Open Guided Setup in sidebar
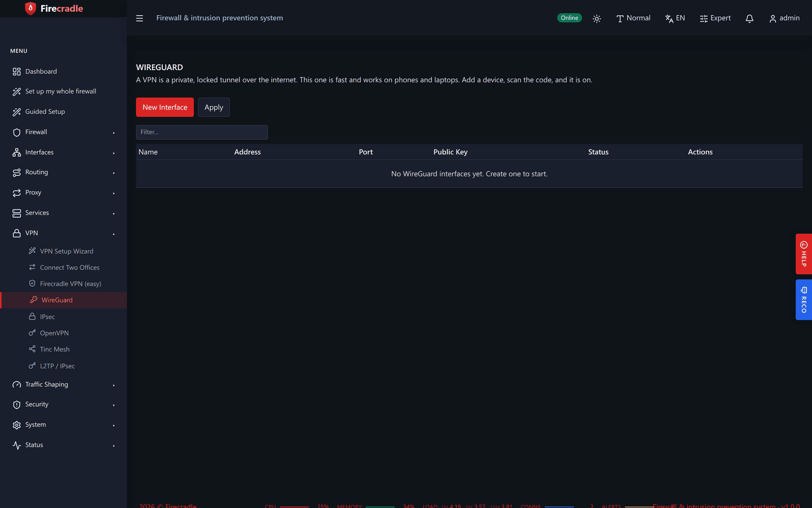The height and width of the screenshot is (508, 812). coord(63,112)
